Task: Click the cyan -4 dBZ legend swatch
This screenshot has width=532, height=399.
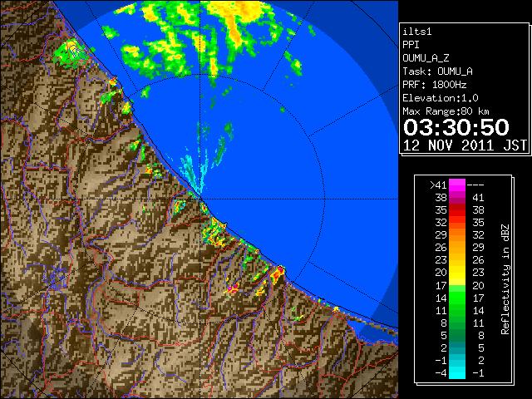Action: [457, 373]
